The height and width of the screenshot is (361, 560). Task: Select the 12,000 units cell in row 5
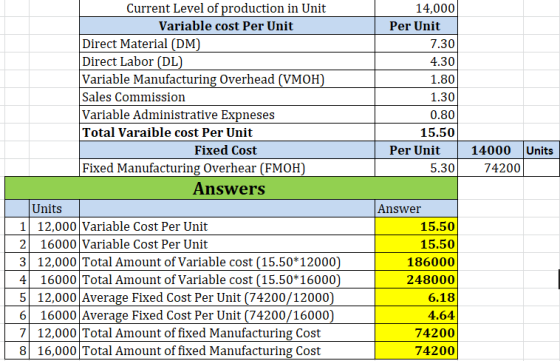54,297
